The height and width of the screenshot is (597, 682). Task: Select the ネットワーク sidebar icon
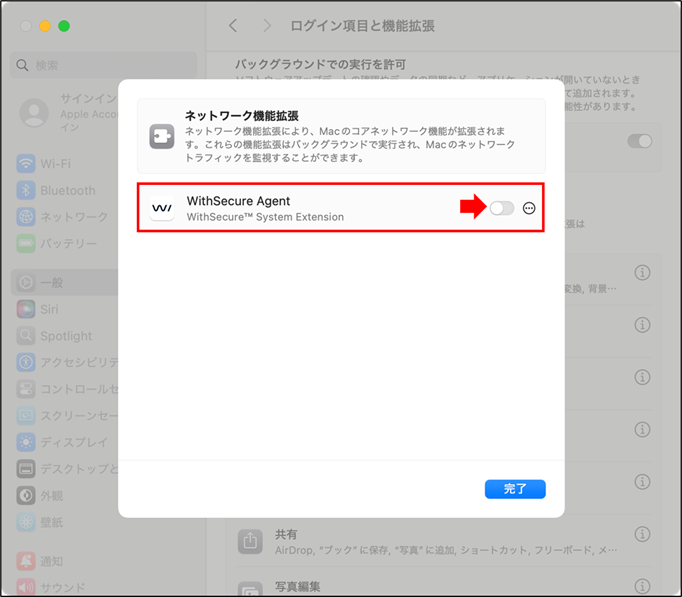[x=27, y=217]
